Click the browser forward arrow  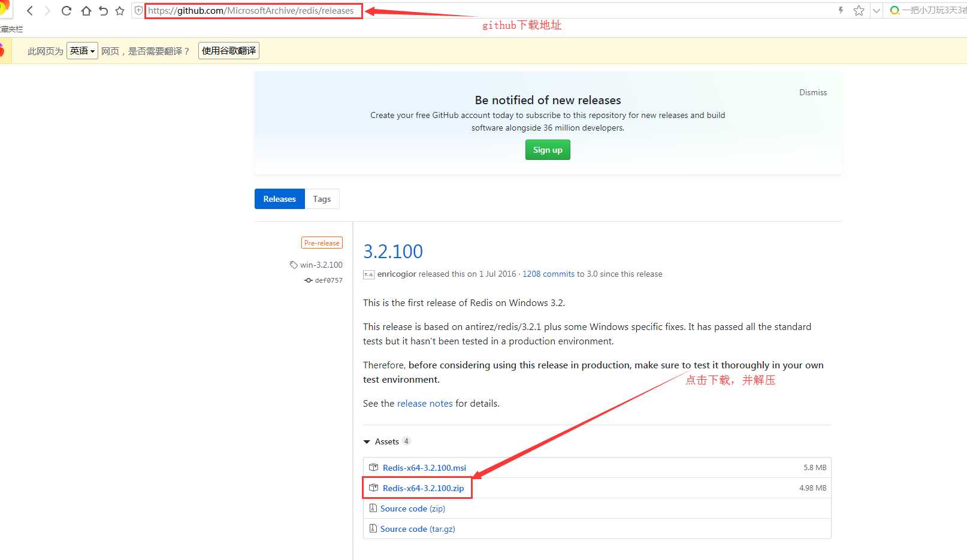[47, 11]
